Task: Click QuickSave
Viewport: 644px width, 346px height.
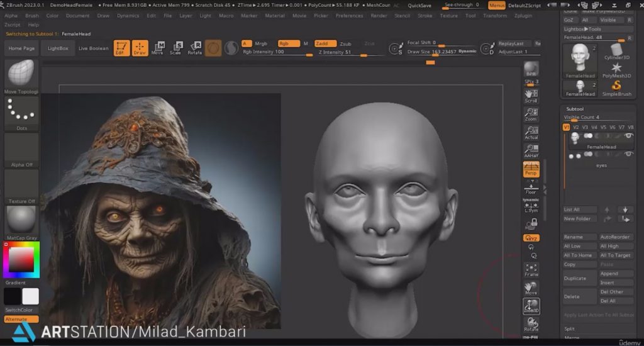Action: coord(419,5)
